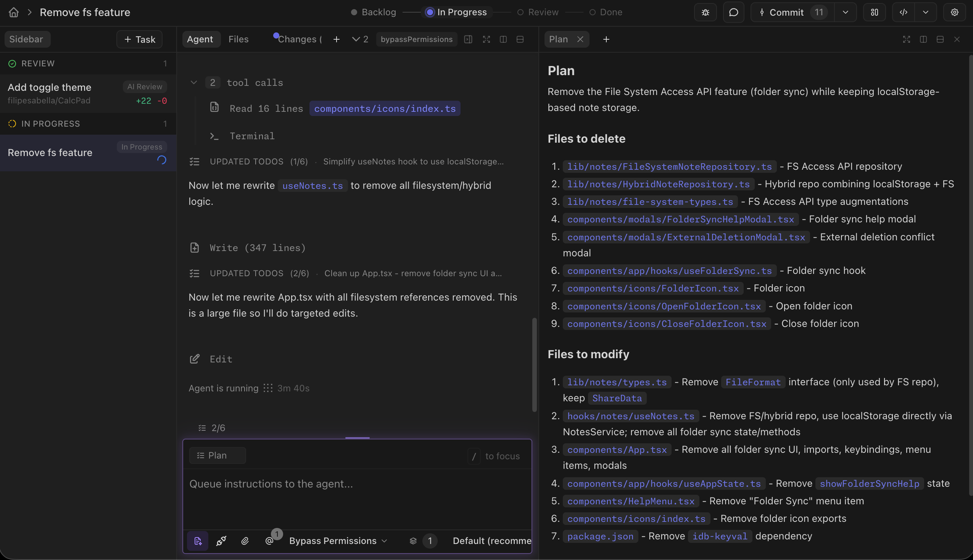
Task: Grab the composer resize handle bar
Action: tap(357, 438)
